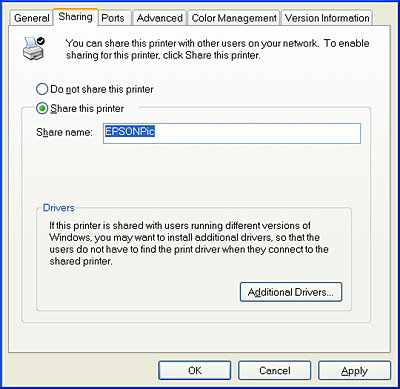View the Version Information tab

(327, 18)
